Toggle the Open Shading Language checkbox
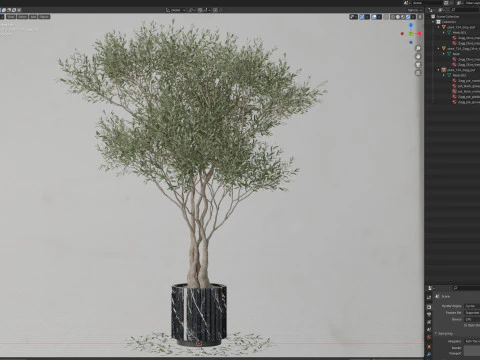This screenshot has width=480, height=360. coord(466,325)
